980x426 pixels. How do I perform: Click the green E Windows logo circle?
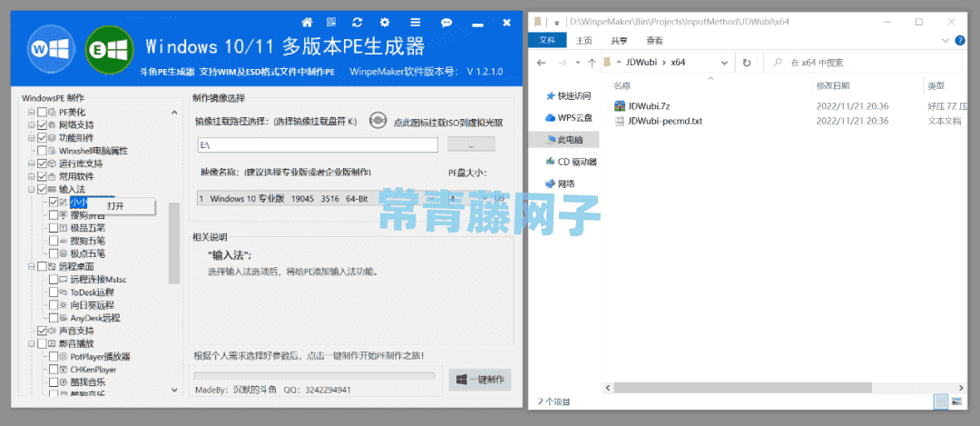click(110, 49)
